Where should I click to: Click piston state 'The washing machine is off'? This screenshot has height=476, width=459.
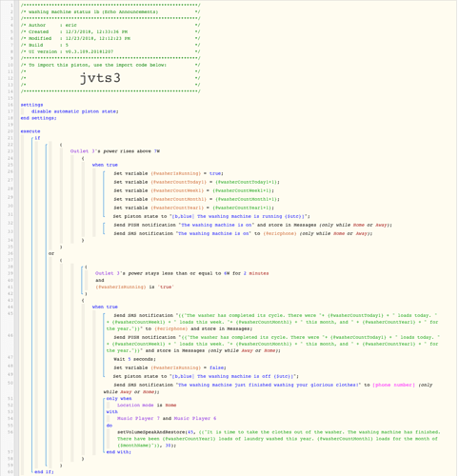coord(206,376)
